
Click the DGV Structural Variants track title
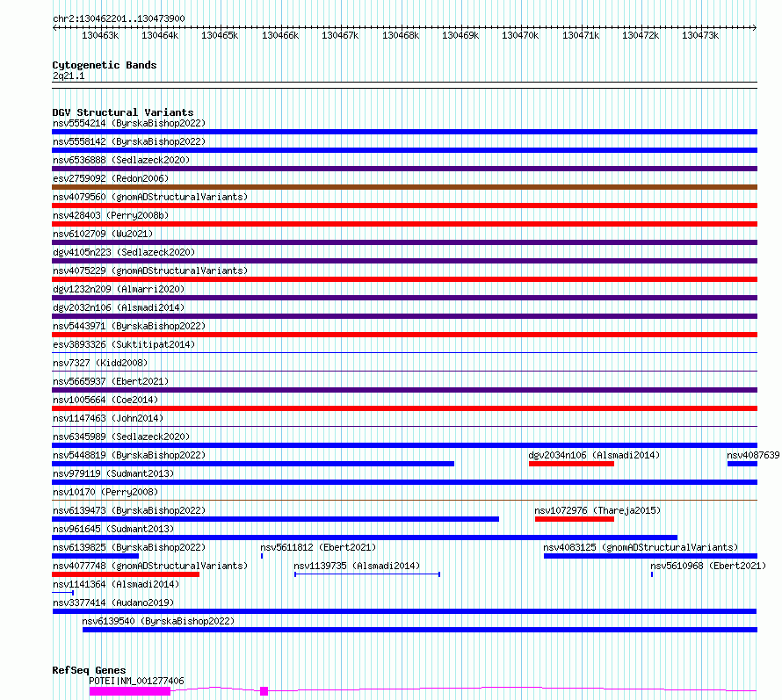[123, 112]
